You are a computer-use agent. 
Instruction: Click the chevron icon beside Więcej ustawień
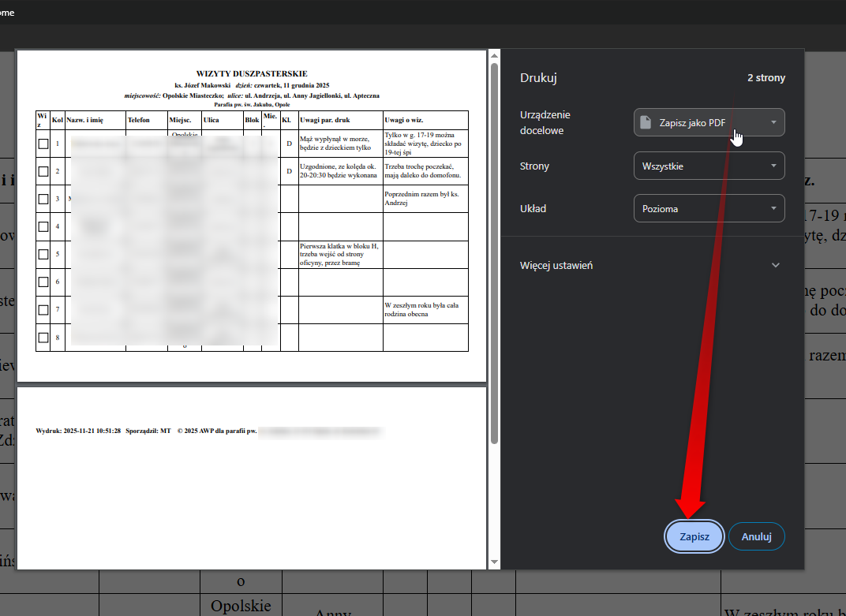pyautogui.click(x=775, y=265)
